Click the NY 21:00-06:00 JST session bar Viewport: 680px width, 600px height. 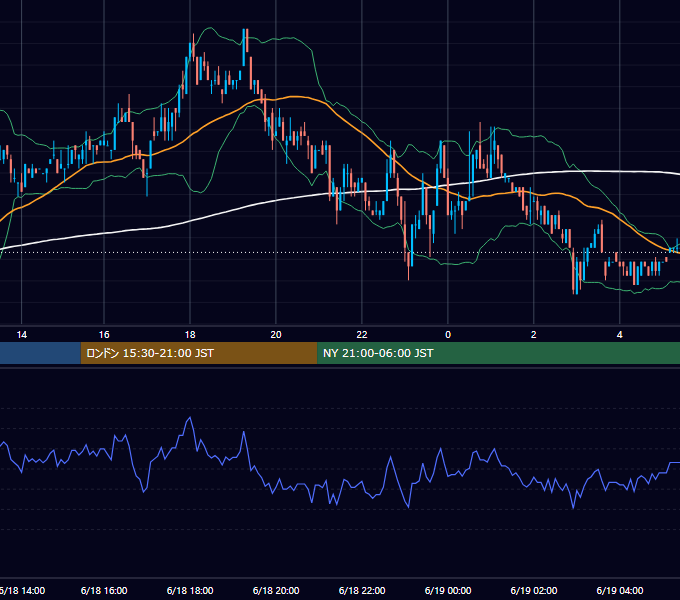coord(499,353)
